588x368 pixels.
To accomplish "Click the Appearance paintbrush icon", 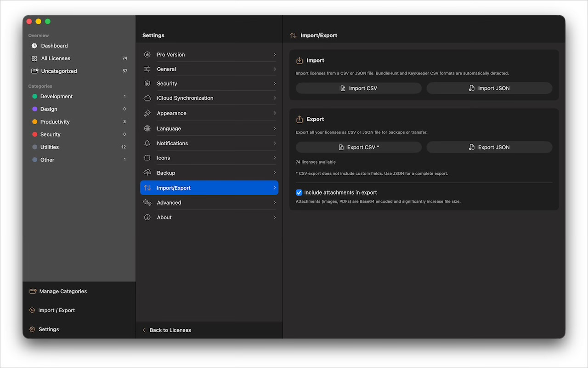I will 147,113.
